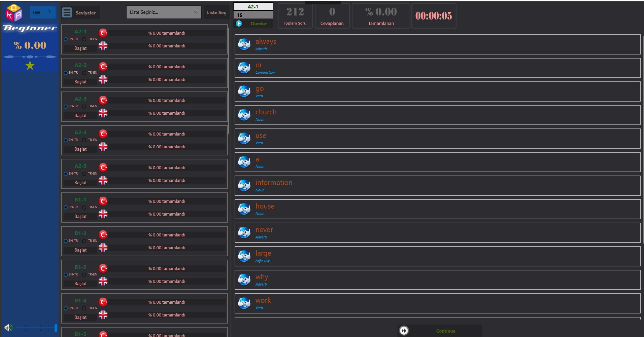Click the Turkish flag in the A2-3 row
Screen dimensions: 644x337
[103, 100]
